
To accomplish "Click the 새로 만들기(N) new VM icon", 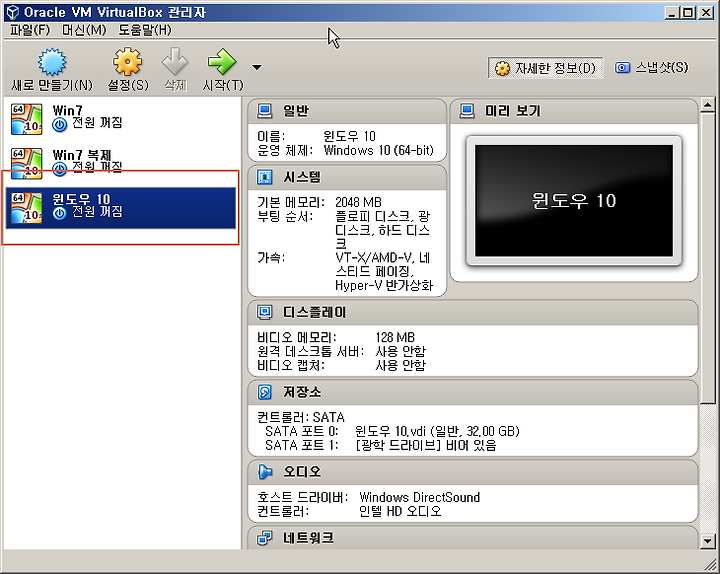I will 52,62.
